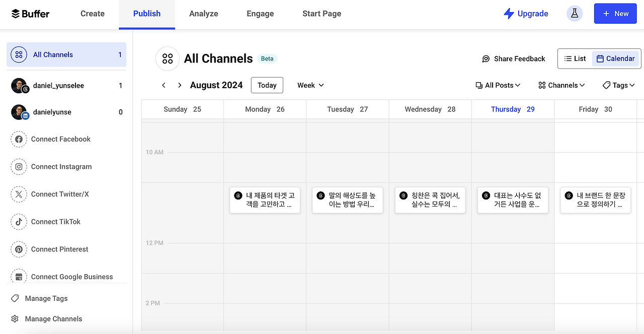Open the Week view dropdown
The width and height of the screenshot is (644, 334).
(x=309, y=85)
